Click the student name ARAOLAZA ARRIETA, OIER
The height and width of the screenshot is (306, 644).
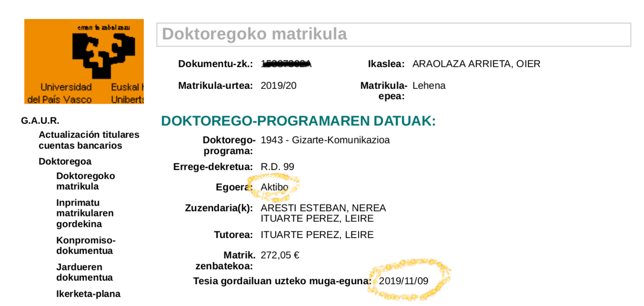[x=476, y=64]
